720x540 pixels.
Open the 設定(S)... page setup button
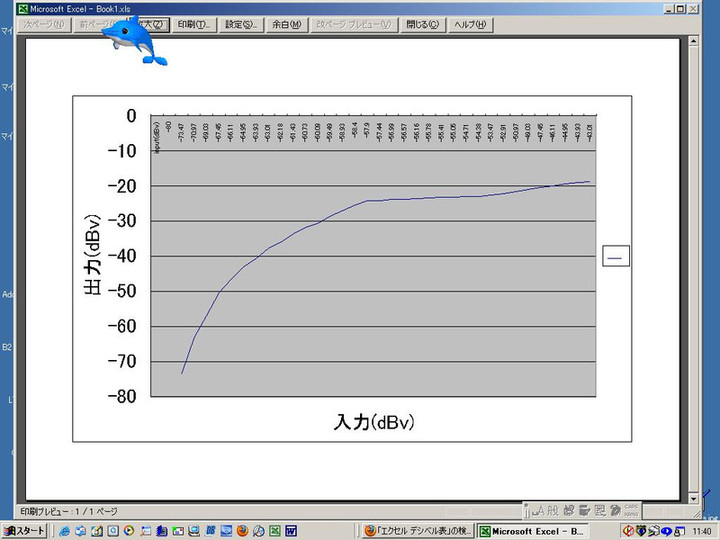click(243, 24)
